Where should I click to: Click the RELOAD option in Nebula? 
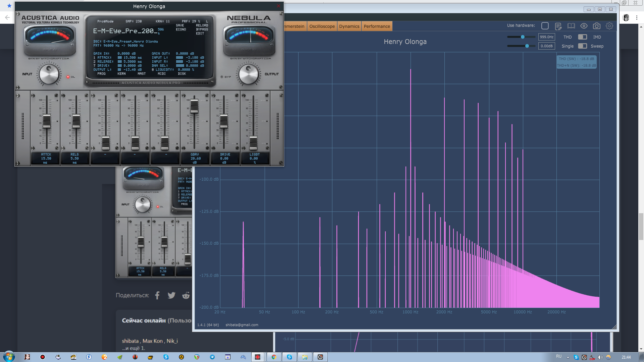202,25
